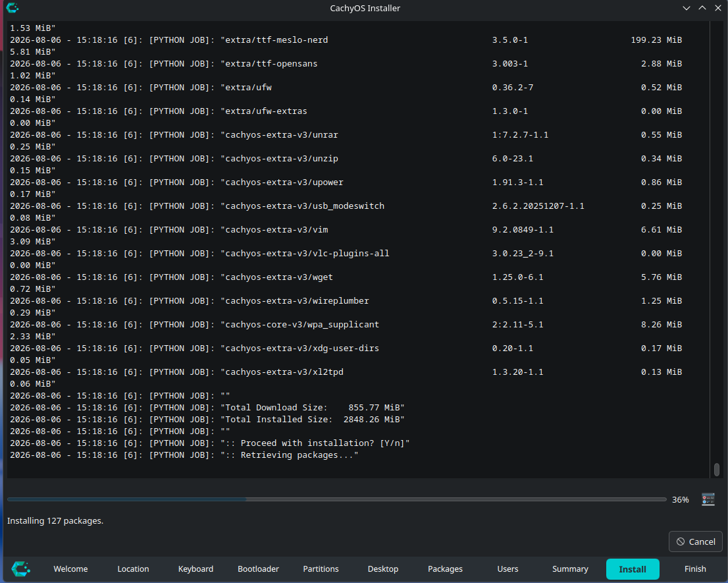This screenshot has width=728, height=583.
Task: Close the CachyOS Installer window
Action: coord(717,8)
